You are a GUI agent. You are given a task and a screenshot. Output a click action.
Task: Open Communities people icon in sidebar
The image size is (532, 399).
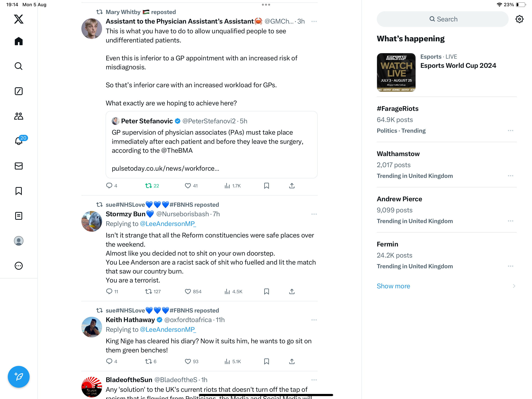click(19, 116)
